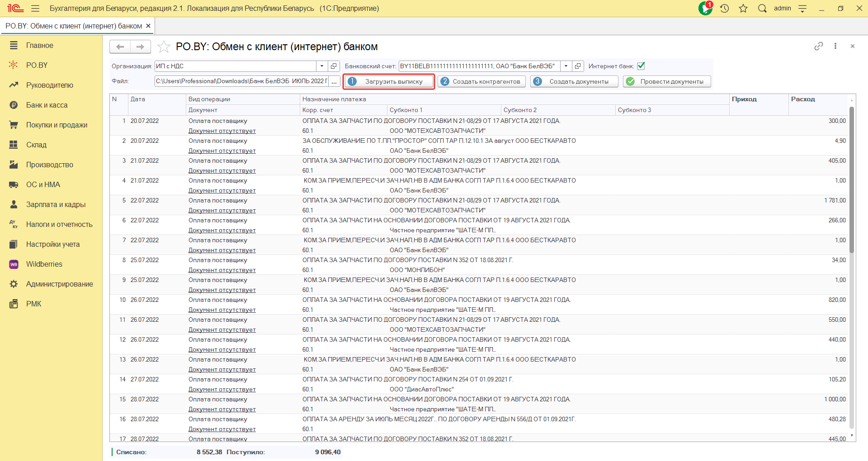This screenshot has height=461, width=868.
Task: Expand the Банковский счет dropdown
Action: coord(566,66)
